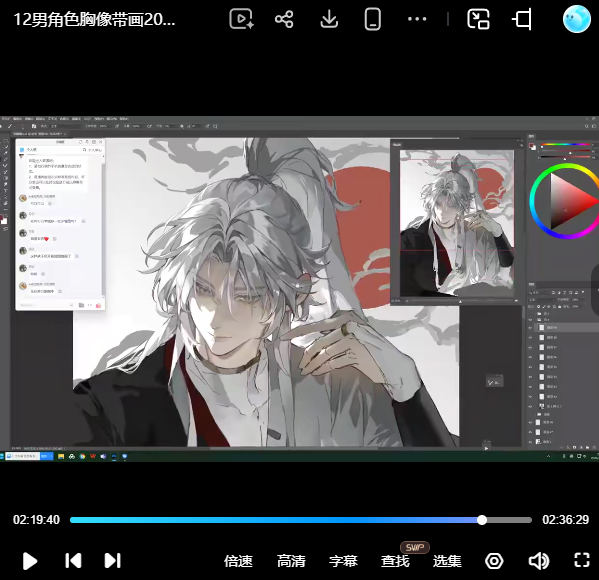599x580 pixels.
Task: Tap the AI play icon with sparkle
Action: pos(241,19)
